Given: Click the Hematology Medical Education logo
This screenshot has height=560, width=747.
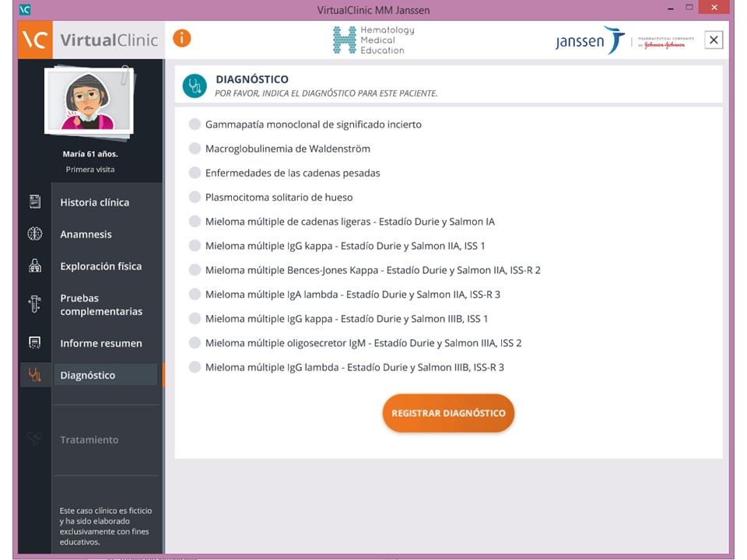Looking at the screenshot, I should pyautogui.click(x=373, y=40).
